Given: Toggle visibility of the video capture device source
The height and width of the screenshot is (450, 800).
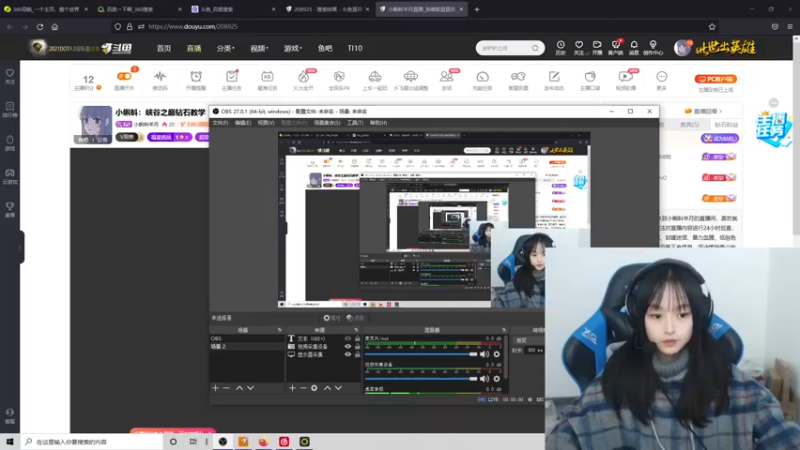Looking at the screenshot, I should [x=348, y=346].
